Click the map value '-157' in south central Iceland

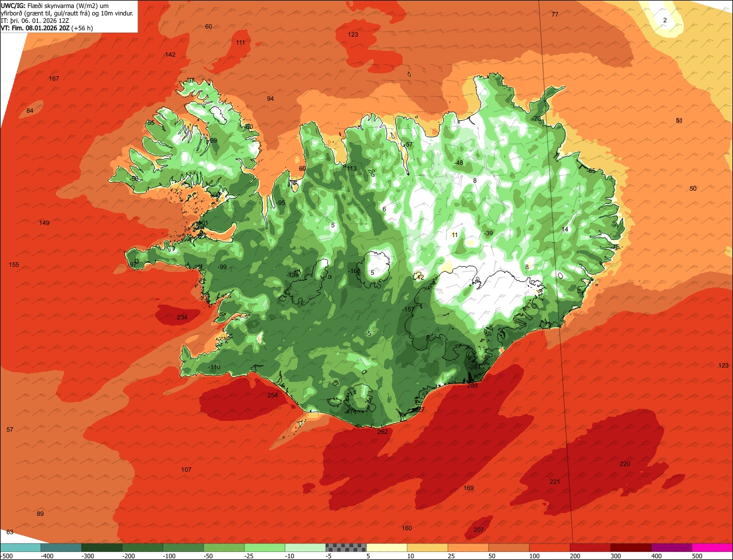pyautogui.click(x=408, y=310)
